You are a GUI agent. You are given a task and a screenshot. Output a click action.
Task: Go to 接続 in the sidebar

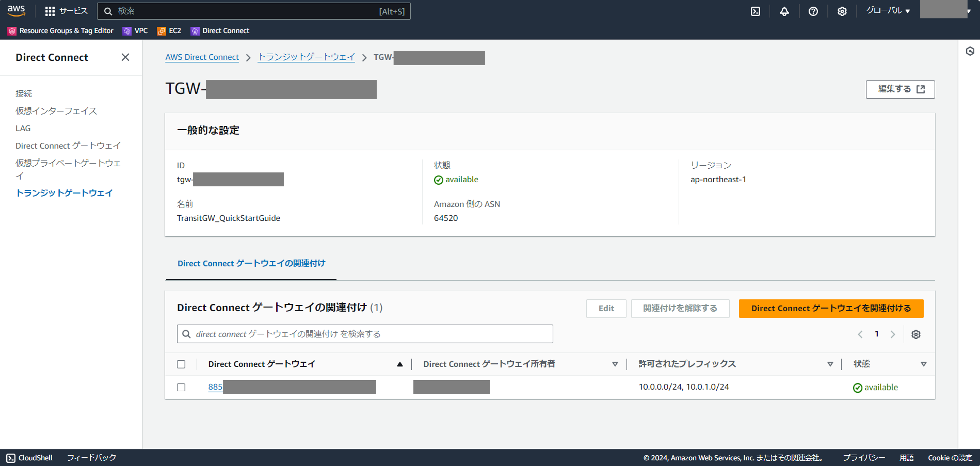pyautogui.click(x=23, y=93)
